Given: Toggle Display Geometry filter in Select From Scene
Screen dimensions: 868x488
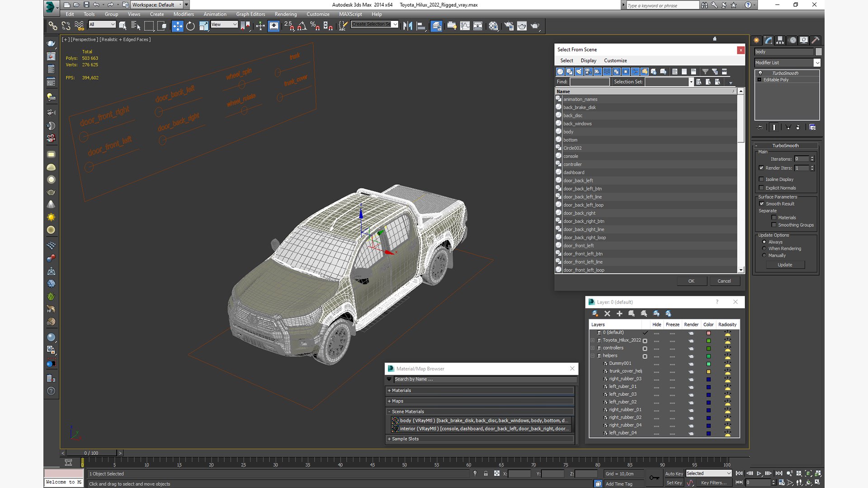Looking at the screenshot, I should coord(560,72).
